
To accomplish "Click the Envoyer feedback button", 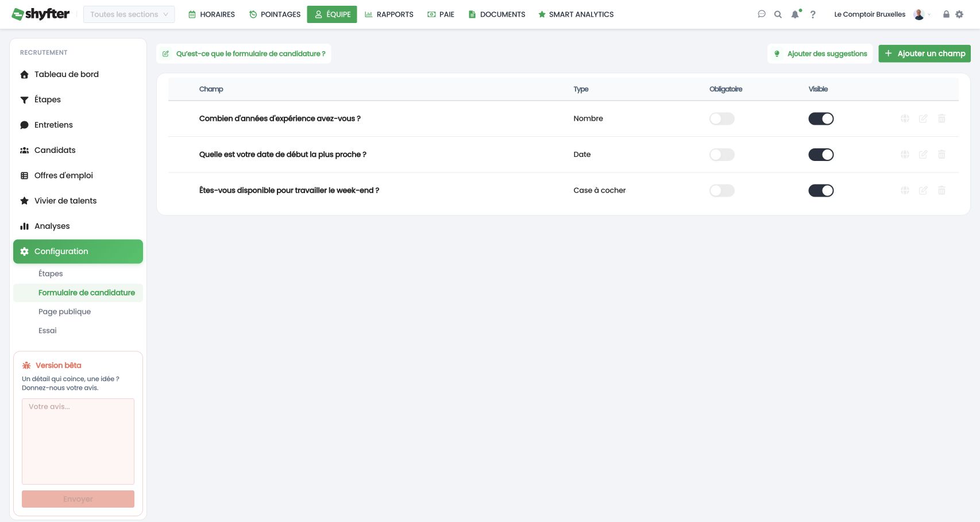I will 78,499.
